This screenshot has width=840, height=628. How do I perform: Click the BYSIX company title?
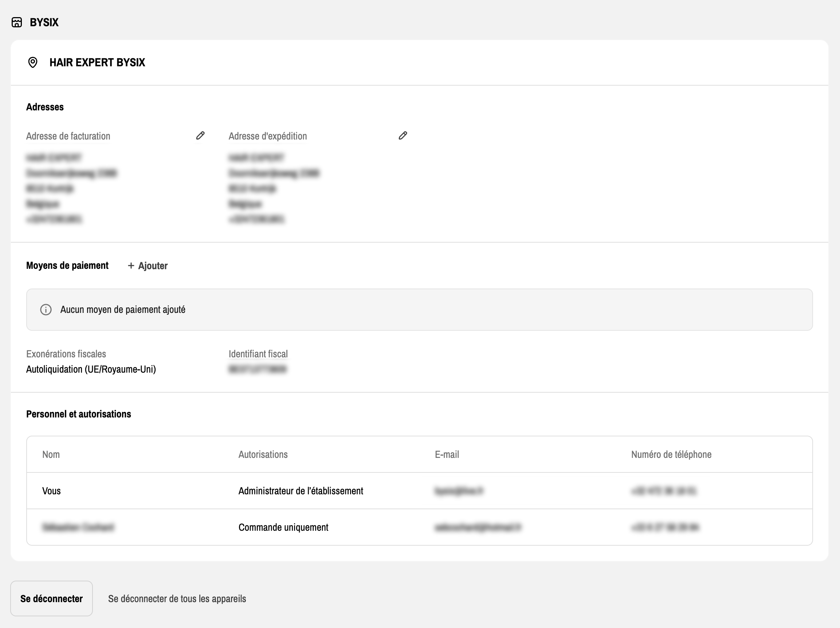pyautogui.click(x=44, y=22)
